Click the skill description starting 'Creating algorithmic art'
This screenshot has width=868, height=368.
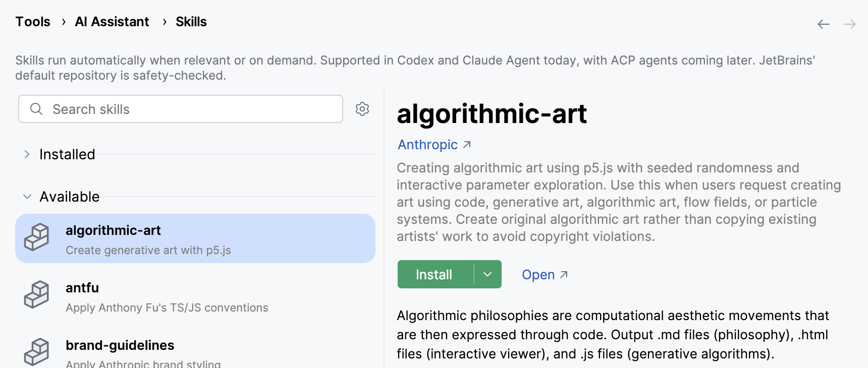tap(619, 202)
